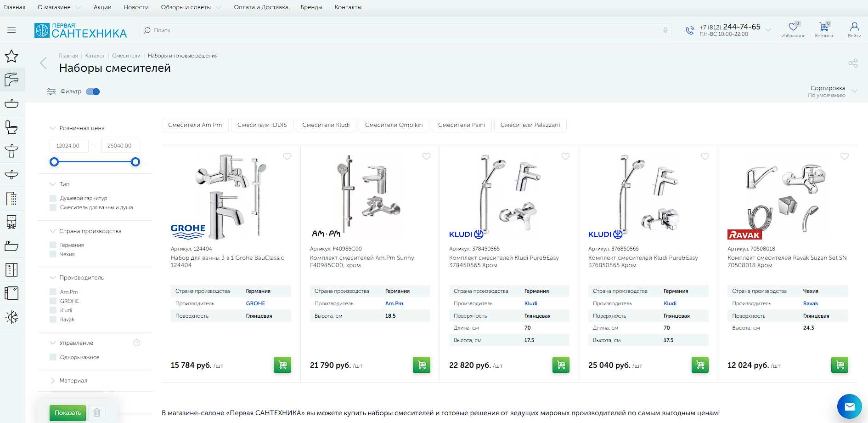Select the faucet category sidebar icon
This screenshot has width=868, height=423.
point(11,80)
